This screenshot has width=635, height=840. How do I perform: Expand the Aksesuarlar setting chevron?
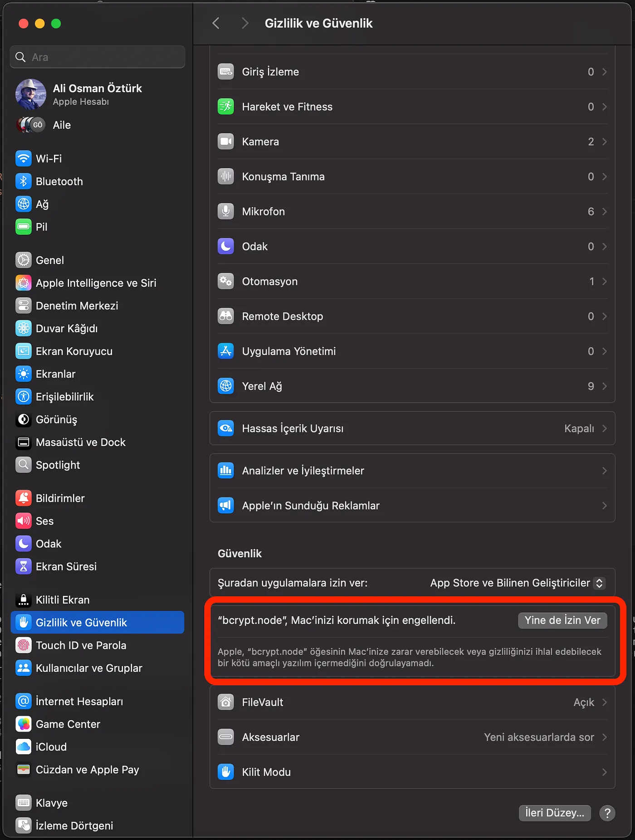pyautogui.click(x=604, y=737)
